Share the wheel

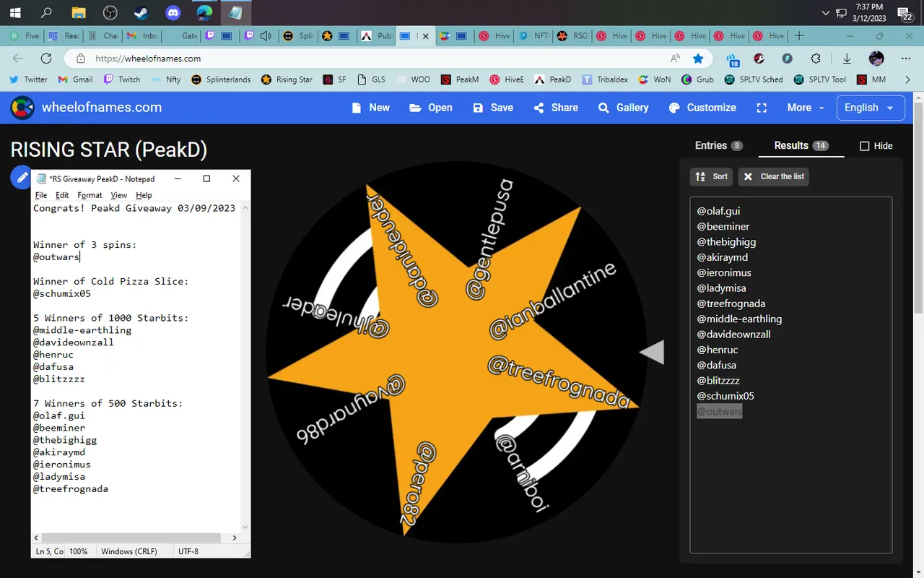556,108
